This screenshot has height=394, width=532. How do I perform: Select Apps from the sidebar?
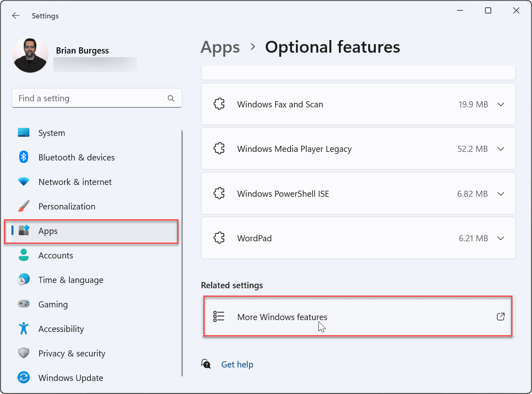tap(48, 231)
